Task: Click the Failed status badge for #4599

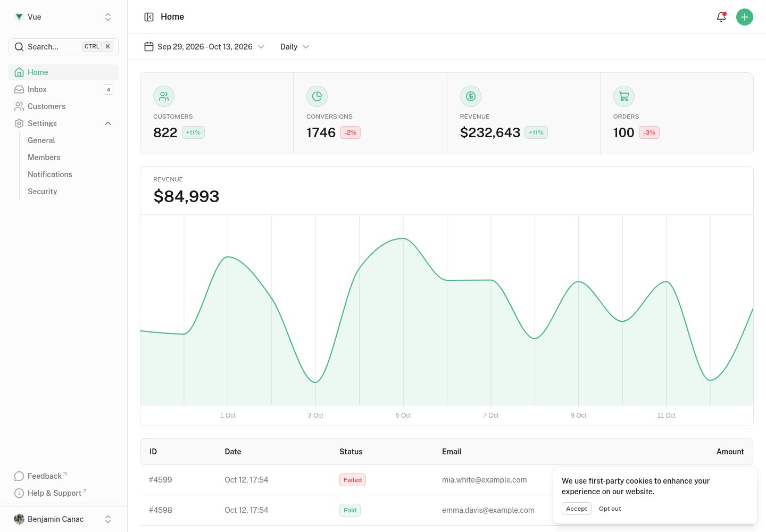Action: point(353,480)
